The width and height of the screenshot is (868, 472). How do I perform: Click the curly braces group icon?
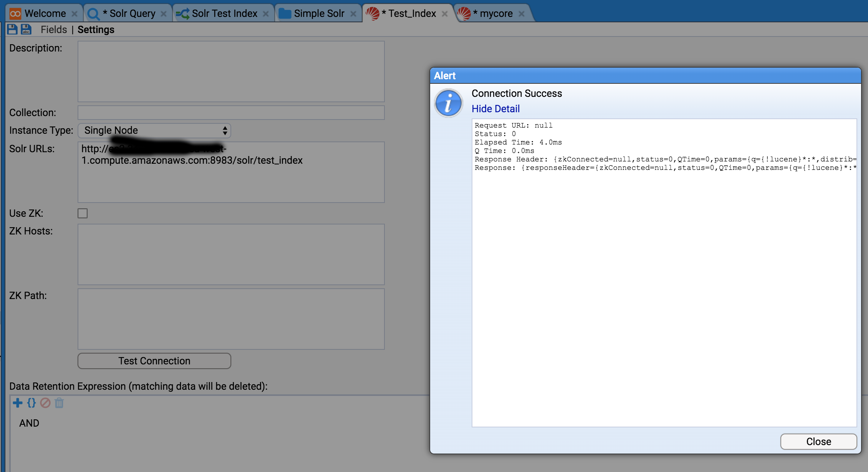click(31, 403)
